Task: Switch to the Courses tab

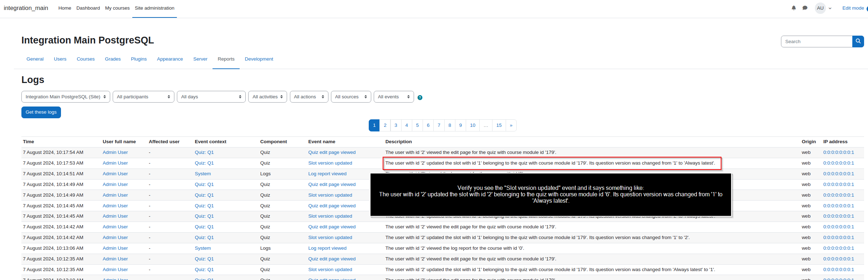Action: [86, 59]
